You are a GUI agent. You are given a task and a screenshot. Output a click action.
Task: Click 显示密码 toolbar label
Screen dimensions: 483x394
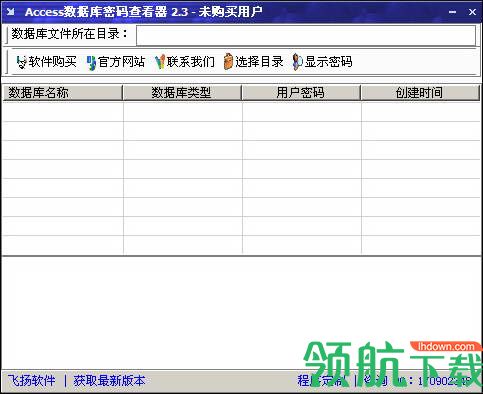[x=328, y=62]
